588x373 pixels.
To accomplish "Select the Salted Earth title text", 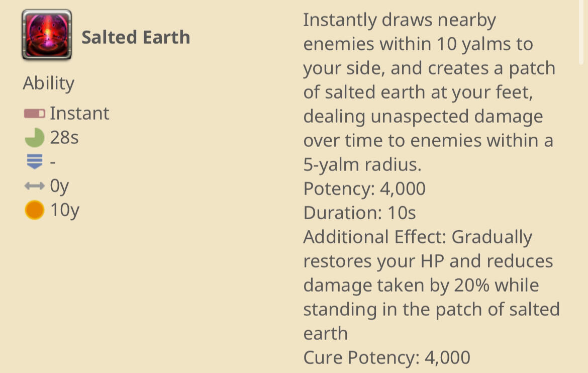I will (136, 37).
